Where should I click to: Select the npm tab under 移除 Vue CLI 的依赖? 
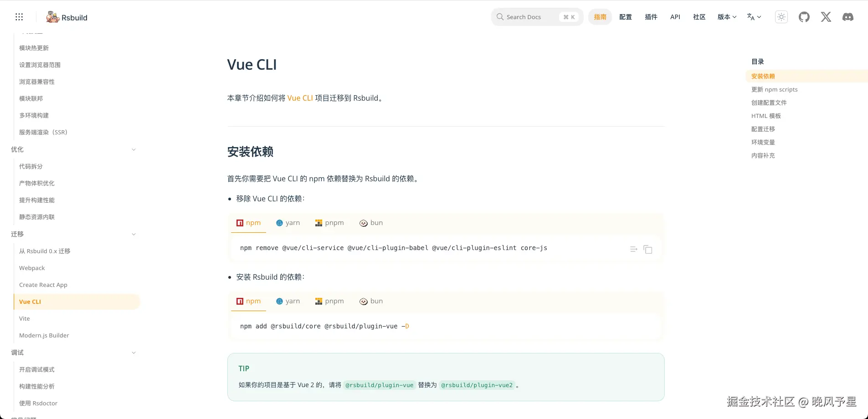(248, 223)
